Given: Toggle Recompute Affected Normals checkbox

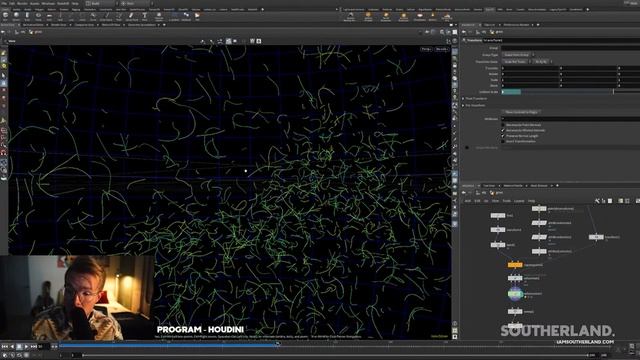Looking at the screenshot, I should point(503,130).
